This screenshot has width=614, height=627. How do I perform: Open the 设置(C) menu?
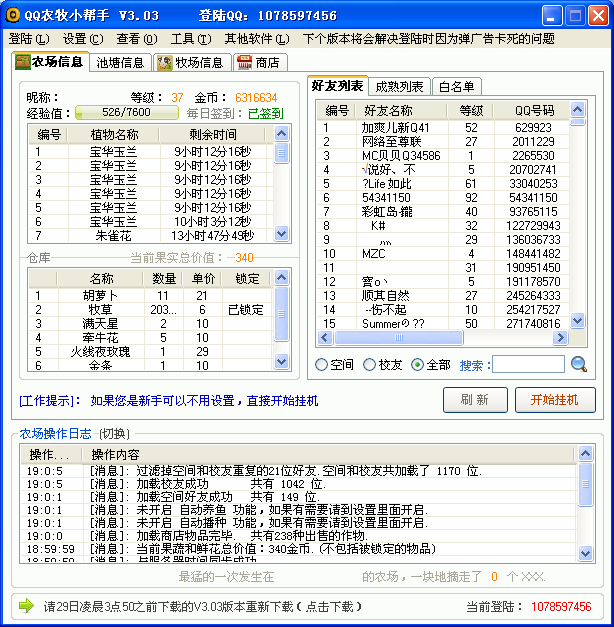coord(83,39)
